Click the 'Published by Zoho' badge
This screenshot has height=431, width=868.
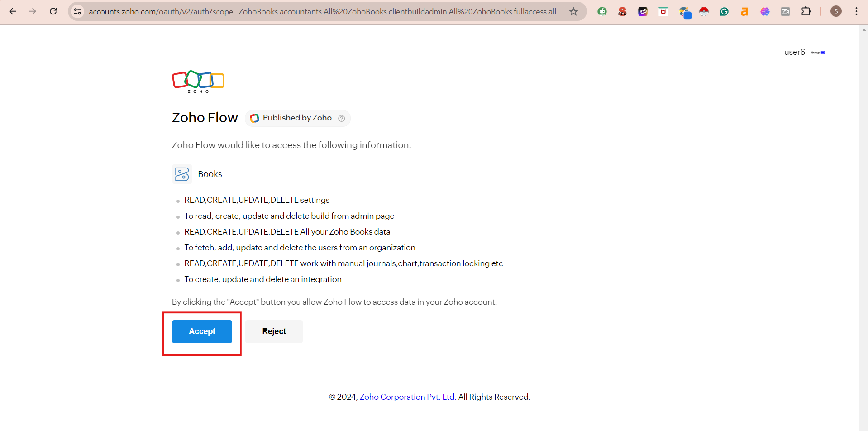(x=297, y=118)
